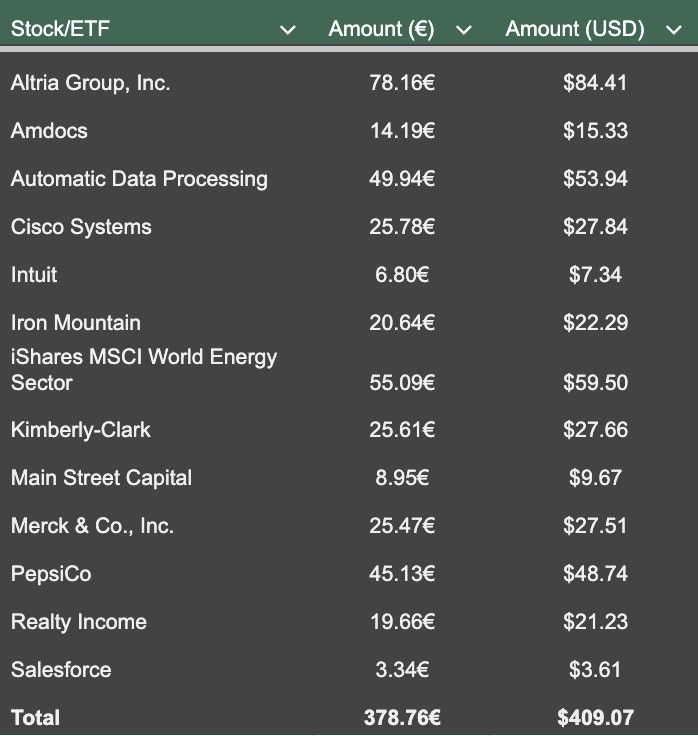The height and width of the screenshot is (736, 698).
Task: Select PepsiCo's euro amount 45.13€
Action: pyautogui.click(x=402, y=574)
